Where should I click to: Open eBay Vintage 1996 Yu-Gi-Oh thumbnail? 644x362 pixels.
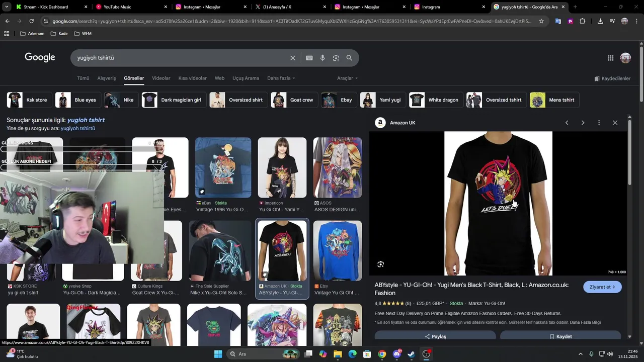223,167
